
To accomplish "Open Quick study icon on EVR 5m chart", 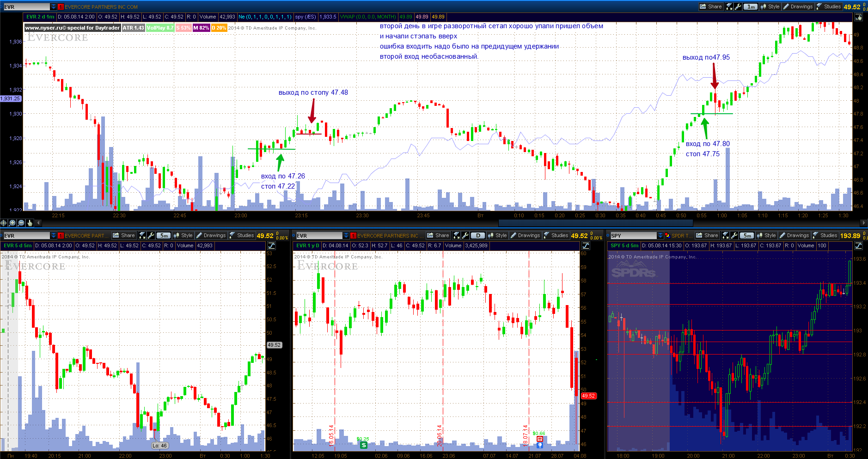I will click(x=142, y=235).
